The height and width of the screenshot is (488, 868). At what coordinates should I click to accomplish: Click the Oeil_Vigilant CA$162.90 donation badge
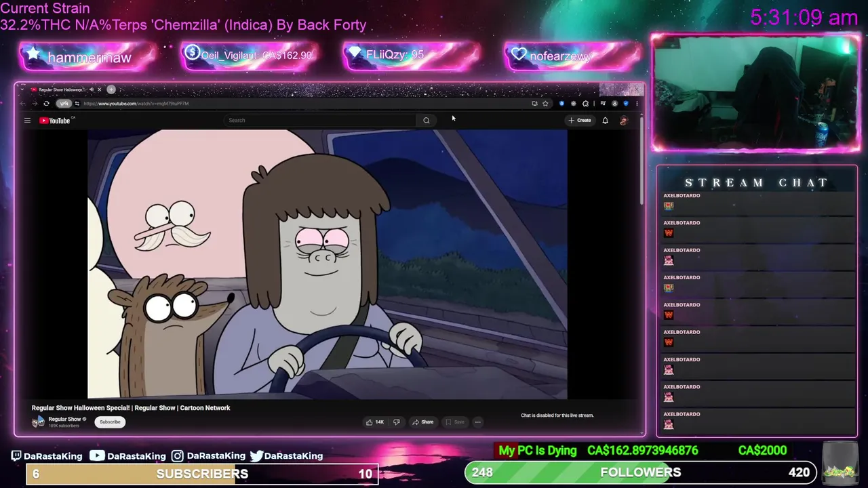coord(250,56)
